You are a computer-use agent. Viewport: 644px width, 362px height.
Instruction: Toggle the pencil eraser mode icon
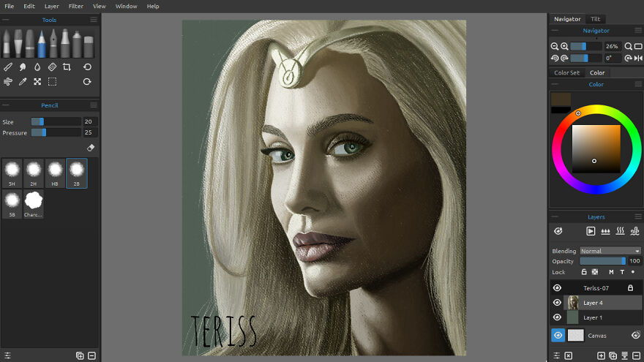point(91,148)
